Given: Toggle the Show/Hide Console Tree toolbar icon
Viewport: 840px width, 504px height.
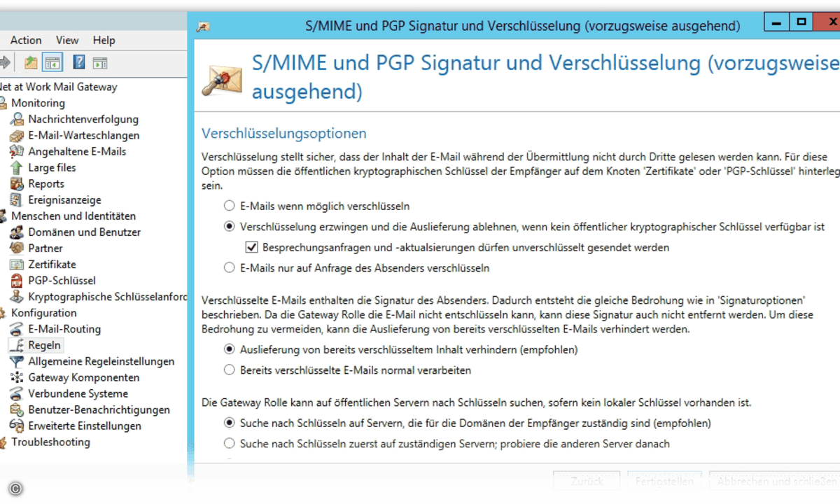Looking at the screenshot, I should 52,62.
